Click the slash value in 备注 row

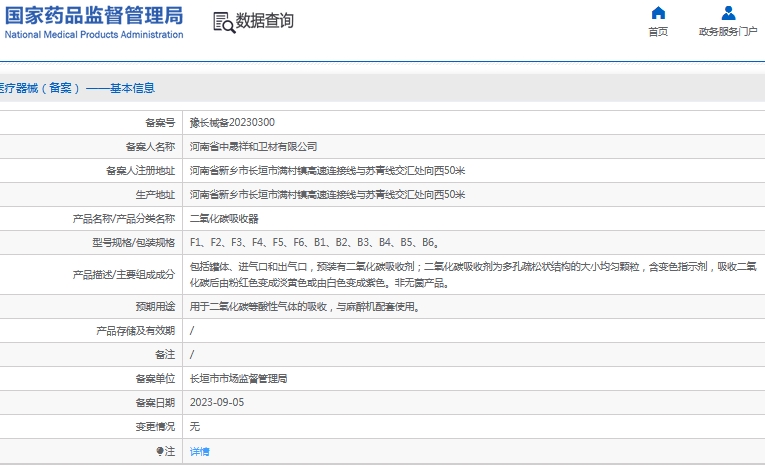(192, 355)
